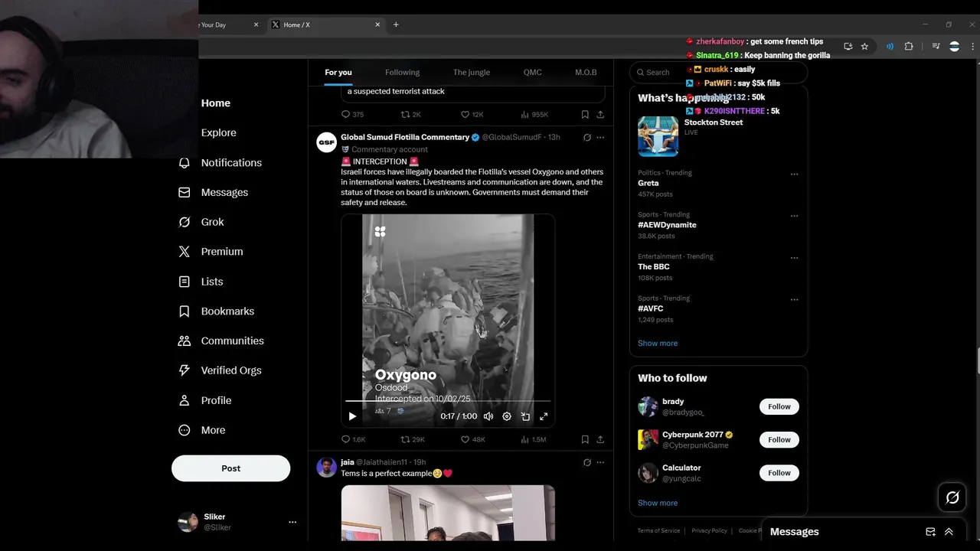Like the terrorist attack post with 12K likes

pos(472,115)
